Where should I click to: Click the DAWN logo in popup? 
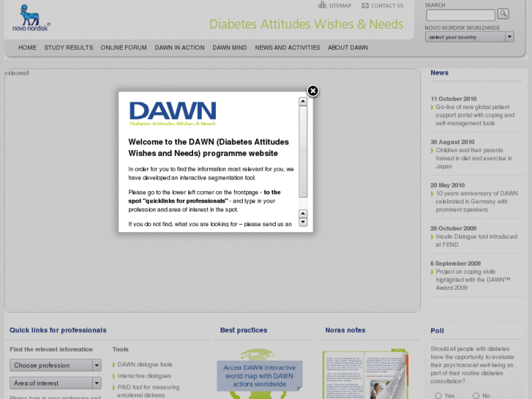click(x=173, y=113)
